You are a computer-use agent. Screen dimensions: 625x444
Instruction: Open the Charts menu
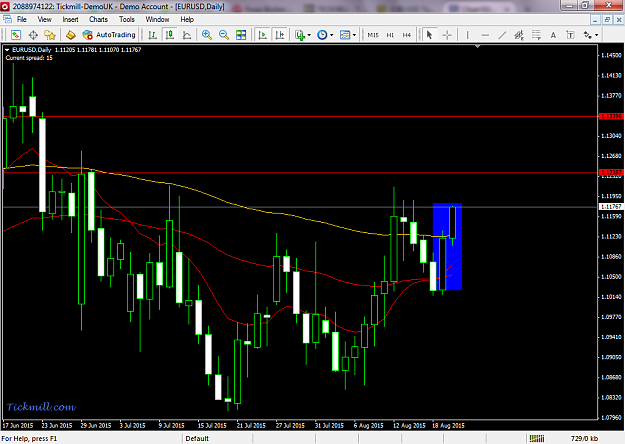[x=98, y=19]
